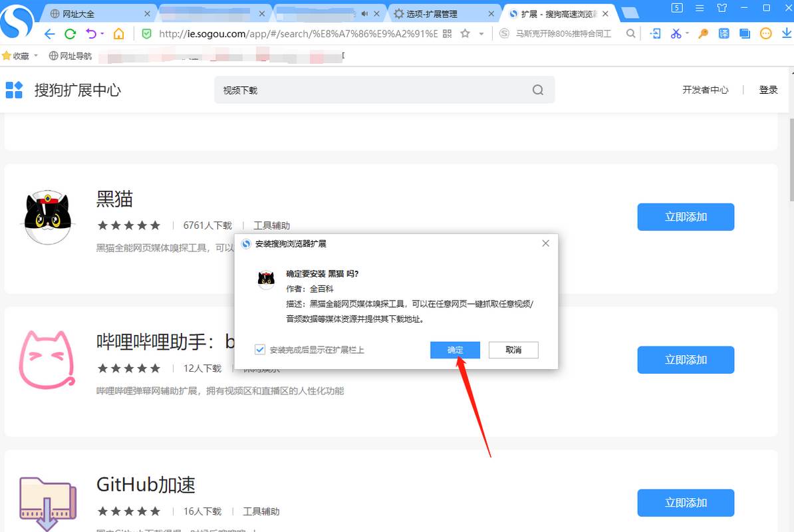Click the 黑猫 extension cat icon
Screen dimensions: 794x532
[48, 217]
